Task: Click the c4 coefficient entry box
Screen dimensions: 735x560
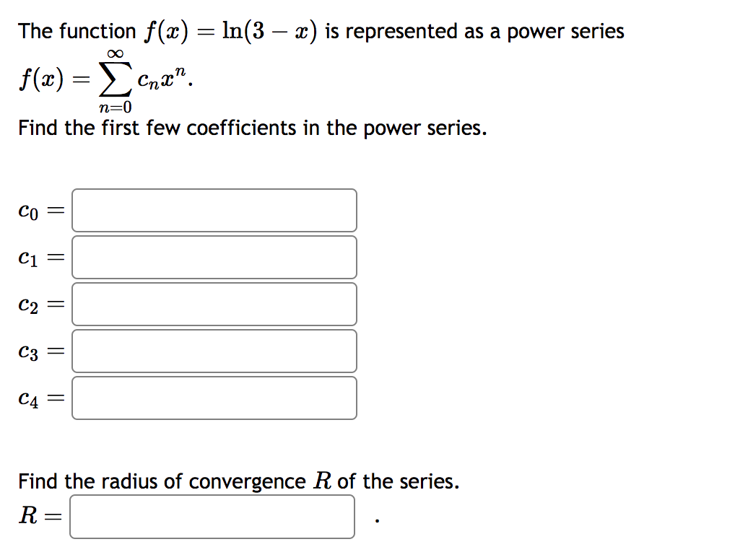Action: click(214, 398)
